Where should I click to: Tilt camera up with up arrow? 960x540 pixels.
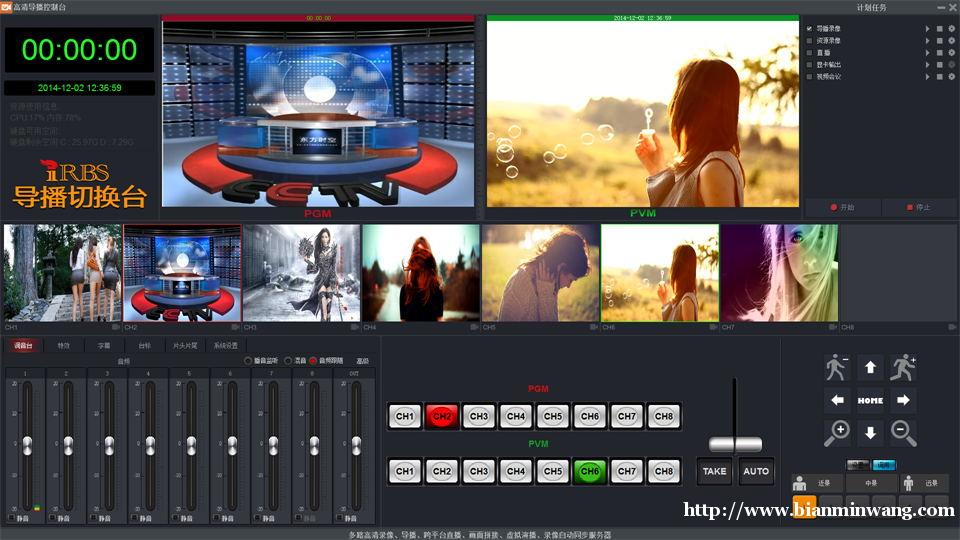coord(870,367)
